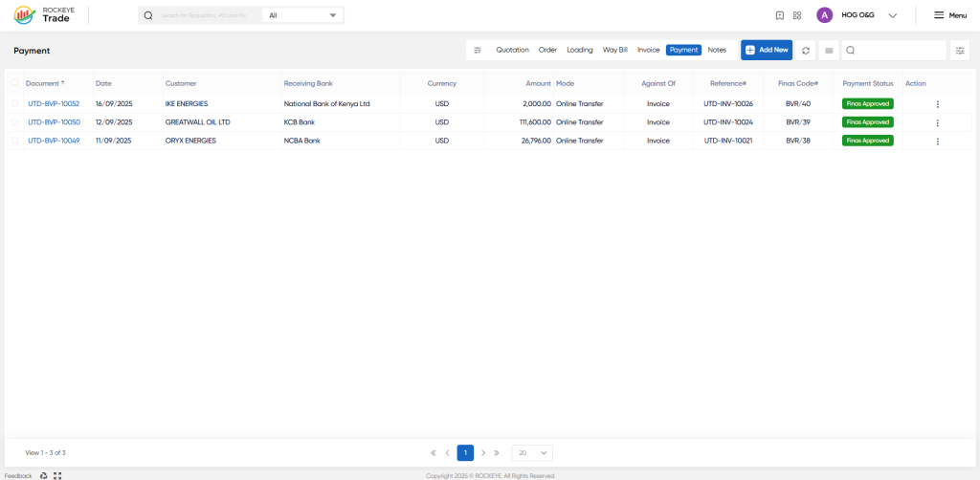
Task: Toggle the fullscreen icon in the footer
Action: coord(57,475)
